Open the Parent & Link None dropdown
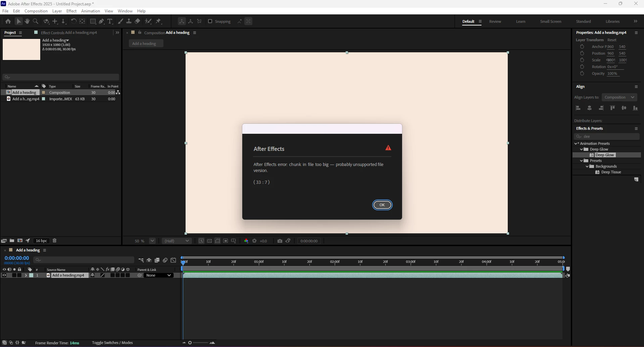This screenshot has height=347, width=644. tap(158, 275)
